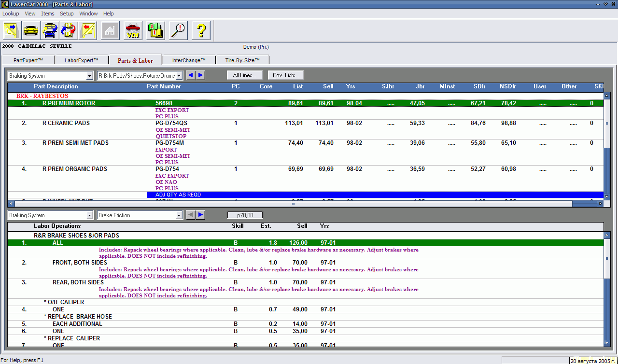Open the Setup menu

pos(67,14)
